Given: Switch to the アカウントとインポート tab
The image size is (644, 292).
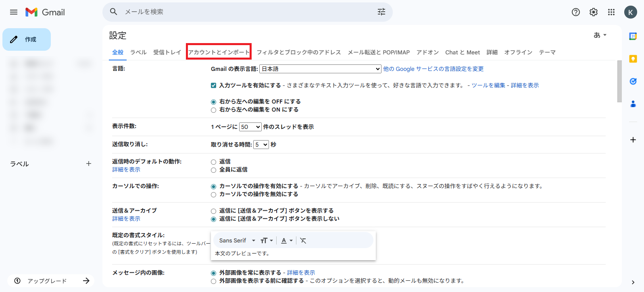Looking at the screenshot, I should (x=219, y=52).
